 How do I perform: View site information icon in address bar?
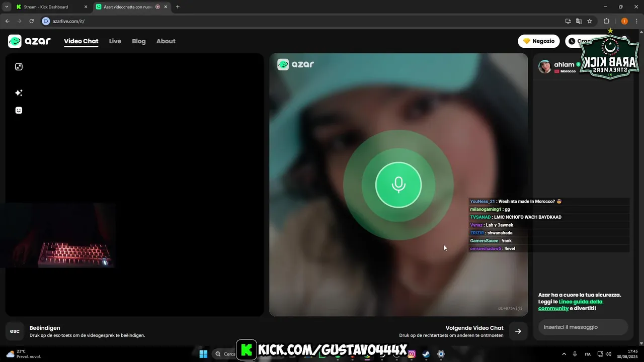pos(46,21)
